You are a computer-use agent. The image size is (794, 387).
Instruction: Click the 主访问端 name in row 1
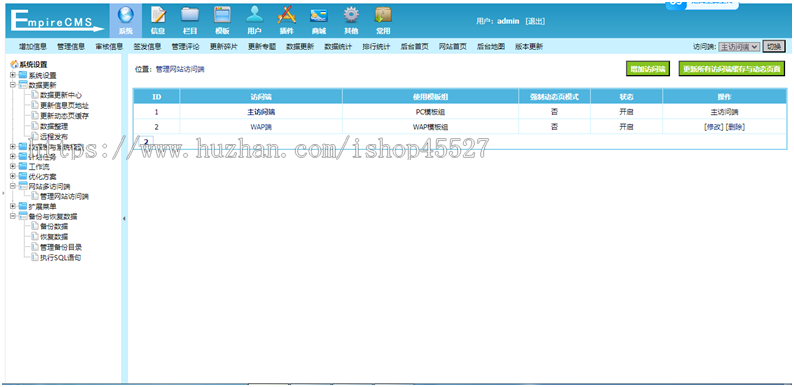tap(261, 112)
